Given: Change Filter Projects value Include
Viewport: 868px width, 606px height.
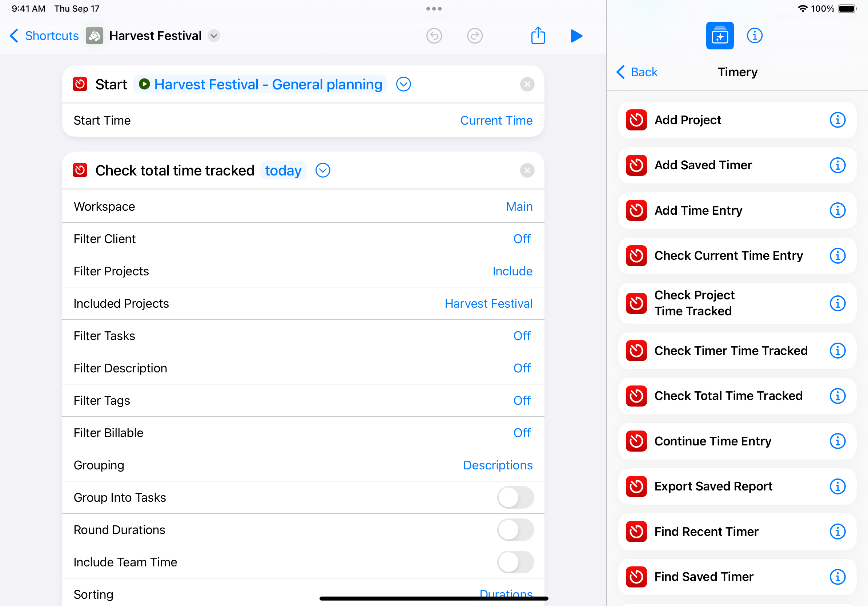Looking at the screenshot, I should [512, 271].
